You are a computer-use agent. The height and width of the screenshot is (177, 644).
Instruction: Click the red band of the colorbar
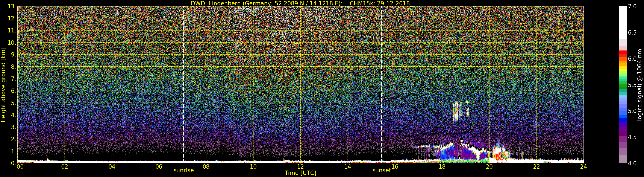click(x=623, y=54)
